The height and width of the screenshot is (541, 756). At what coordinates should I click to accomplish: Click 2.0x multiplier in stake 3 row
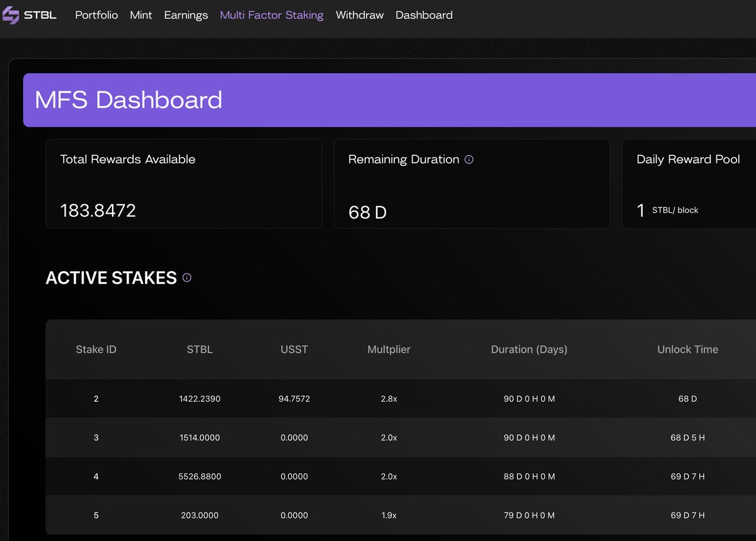point(389,437)
